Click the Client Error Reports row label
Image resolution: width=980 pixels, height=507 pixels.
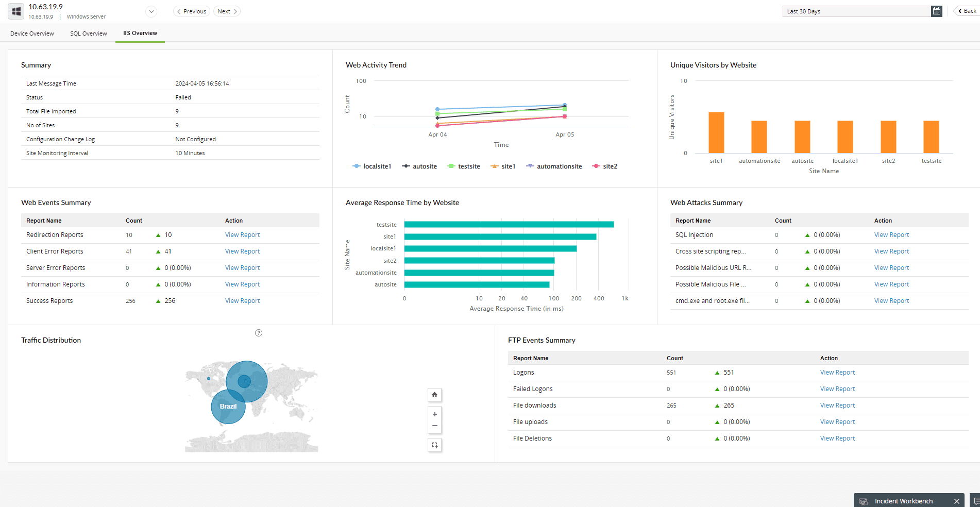click(55, 251)
